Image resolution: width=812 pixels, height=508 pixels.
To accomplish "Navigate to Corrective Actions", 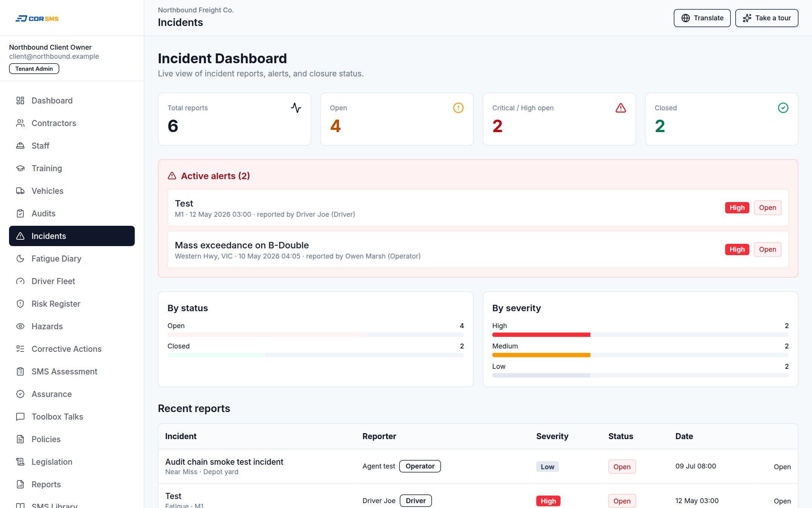I will pos(72,349).
